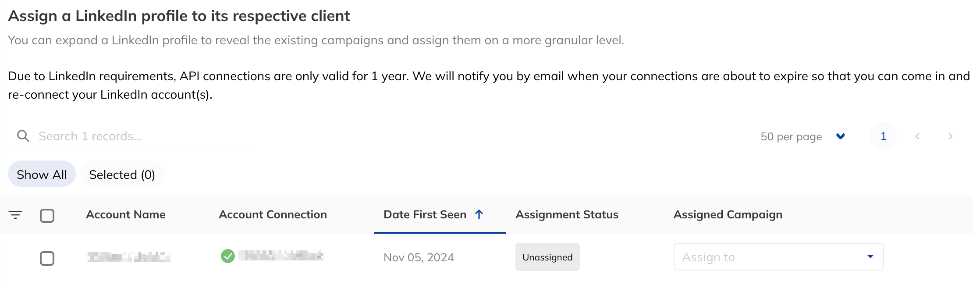Go to the next page arrow
The image size is (980, 285).
pos(950,136)
